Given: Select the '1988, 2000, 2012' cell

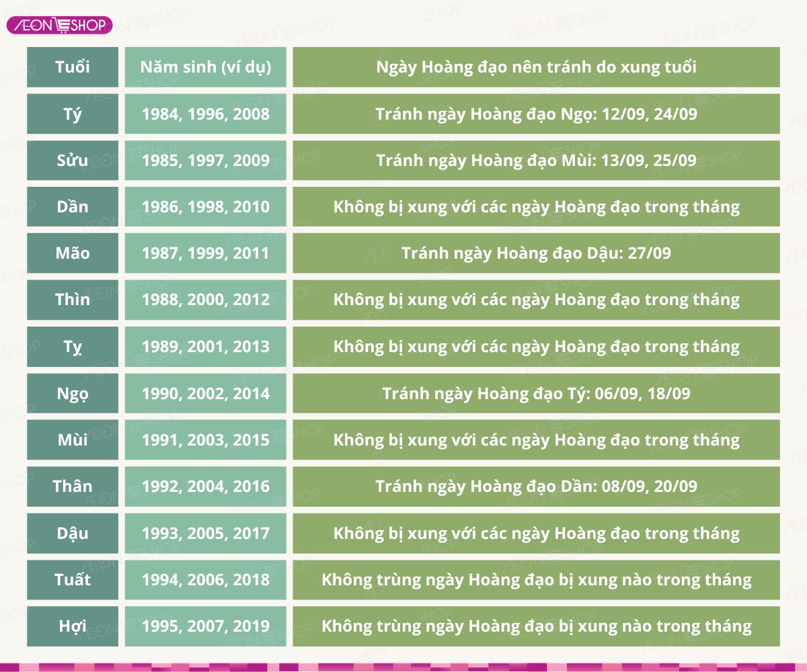Looking at the screenshot, I should coord(205,300).
